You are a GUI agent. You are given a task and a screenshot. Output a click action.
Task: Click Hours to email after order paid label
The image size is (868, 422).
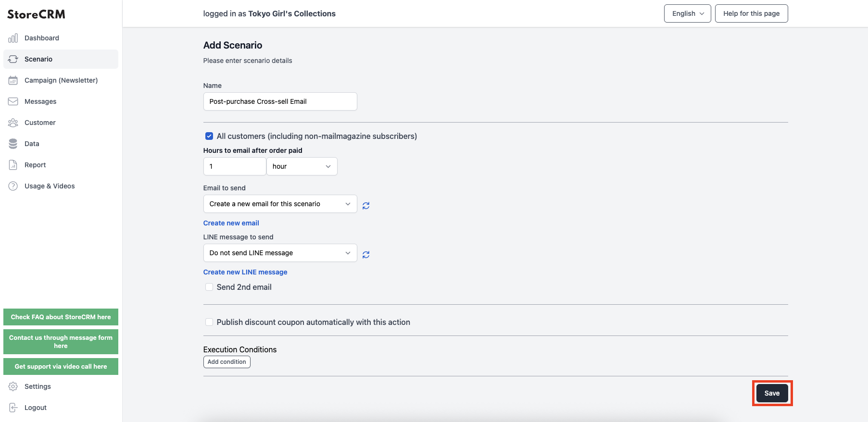pos(253,150)
